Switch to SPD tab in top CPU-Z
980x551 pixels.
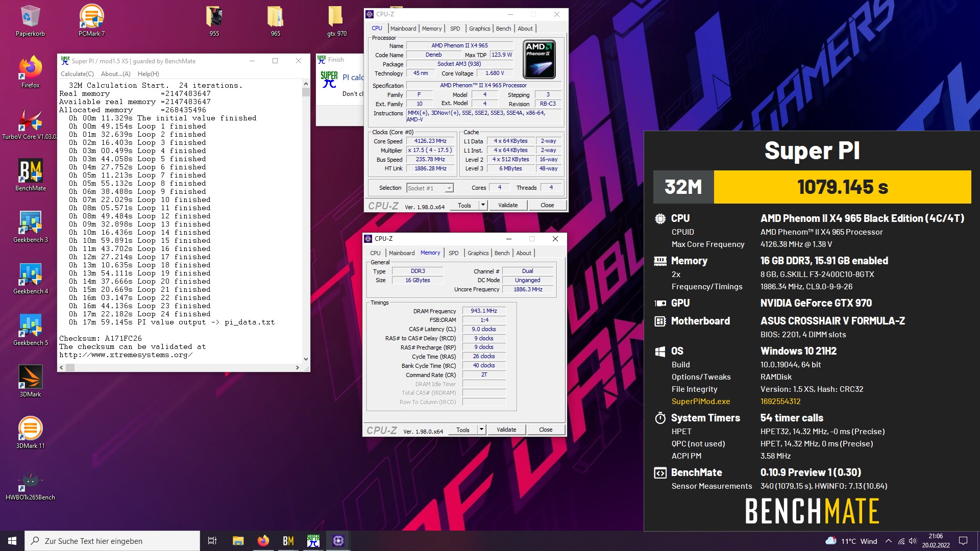[x=455, y=29]
